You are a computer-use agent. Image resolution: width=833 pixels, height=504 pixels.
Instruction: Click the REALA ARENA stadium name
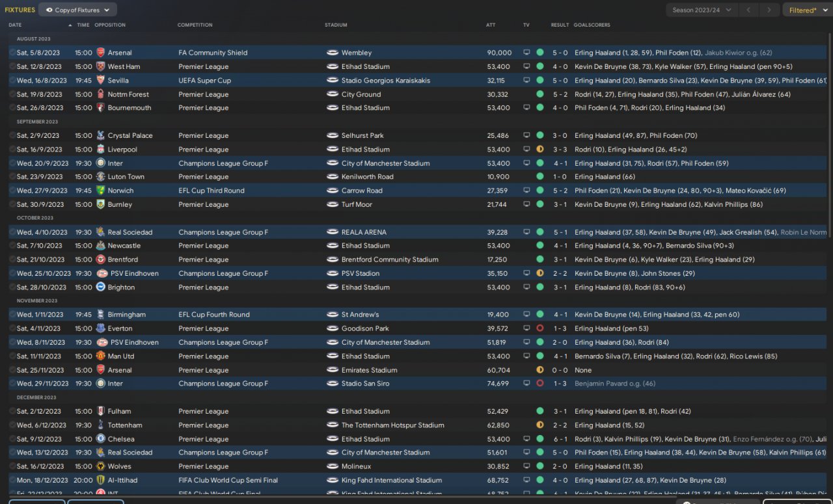(364, 232)
